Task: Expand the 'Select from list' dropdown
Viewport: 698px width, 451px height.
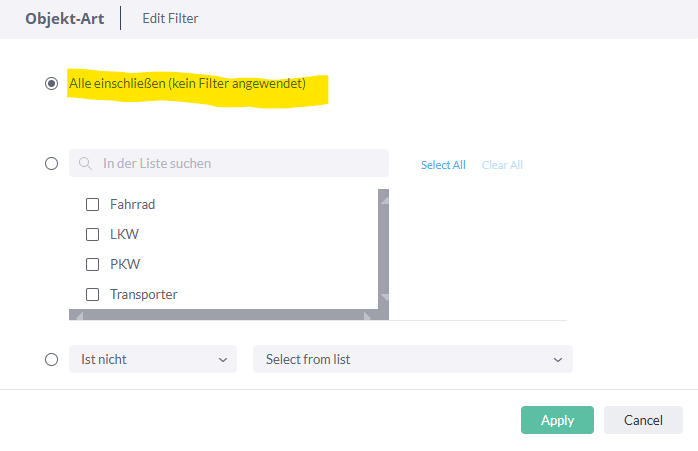Action: click(413, 359)
